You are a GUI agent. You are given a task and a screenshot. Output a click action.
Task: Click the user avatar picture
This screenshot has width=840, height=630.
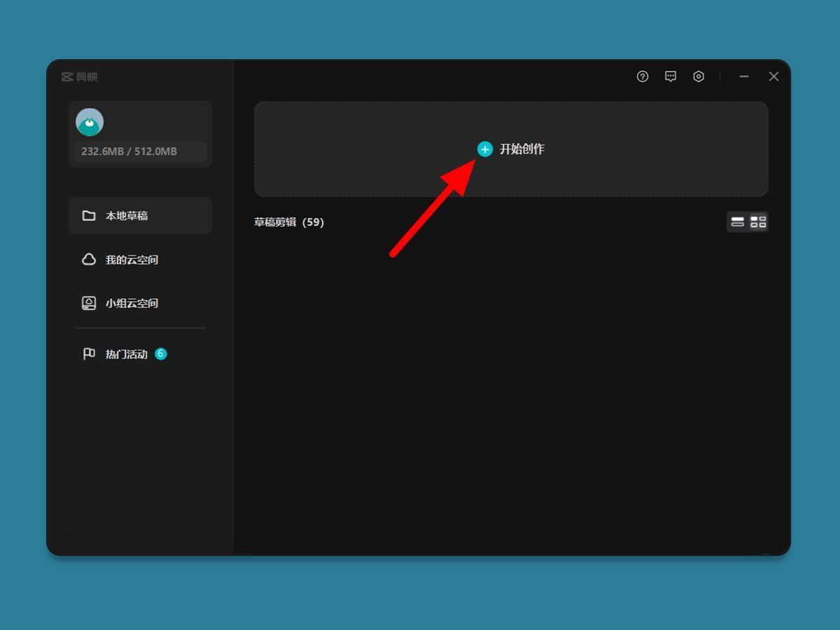coord(90,122)
